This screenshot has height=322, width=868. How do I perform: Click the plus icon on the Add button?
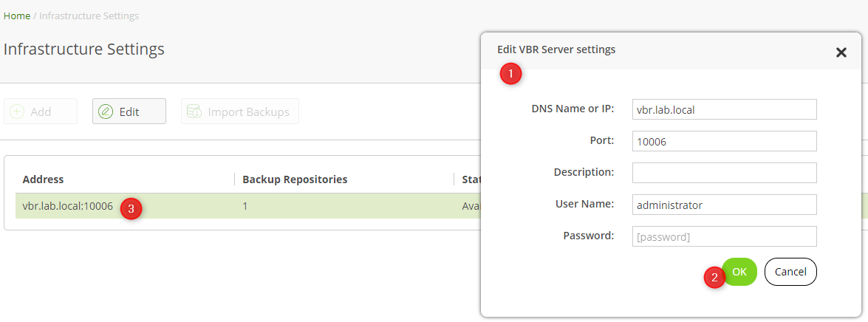[x=17, y=112]
